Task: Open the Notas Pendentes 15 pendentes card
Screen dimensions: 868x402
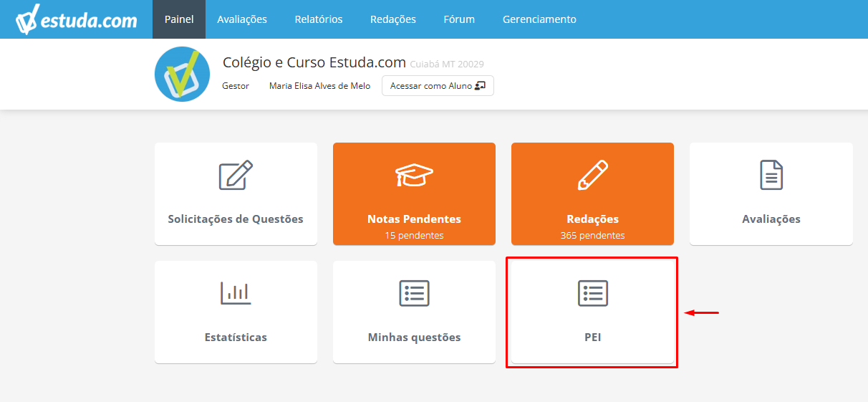Action: tap(414, 193)
